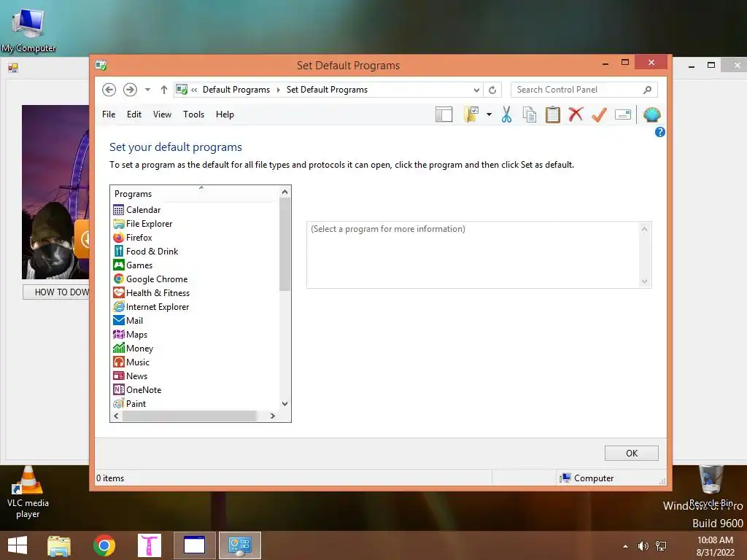Select Money in the programs list
The height and width of the screenshot is (560, 747).
tap(139, 349)
